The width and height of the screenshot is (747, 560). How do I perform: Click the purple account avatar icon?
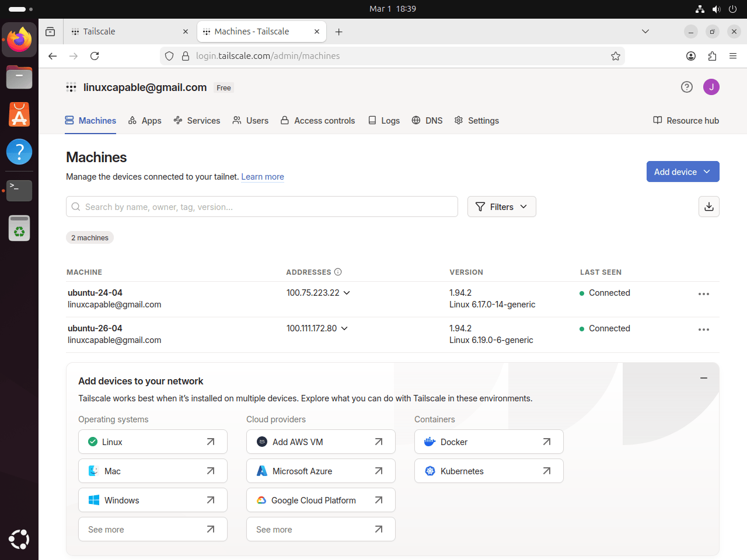(711, 87)
